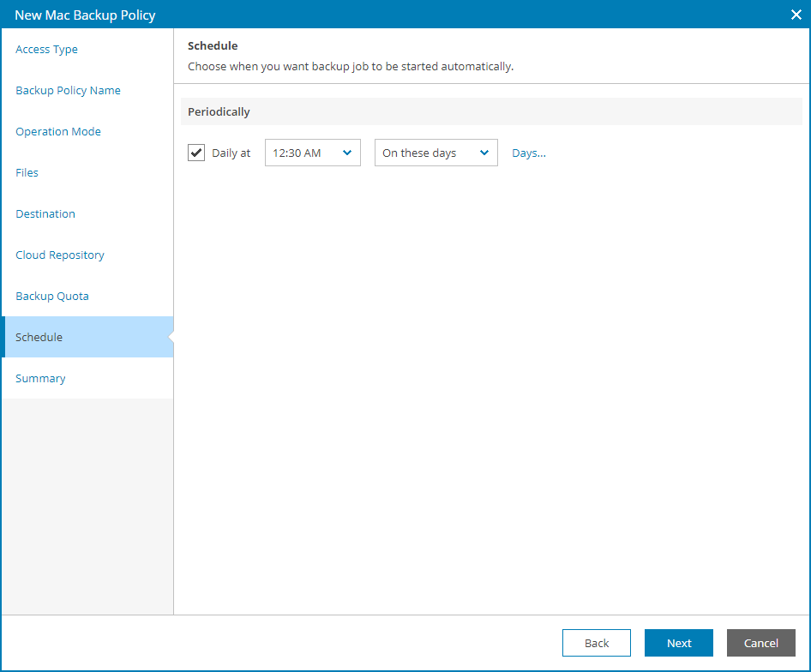Open the Destination step
The height and width of the screenshot is (672, 811).
tap(45, 213)
